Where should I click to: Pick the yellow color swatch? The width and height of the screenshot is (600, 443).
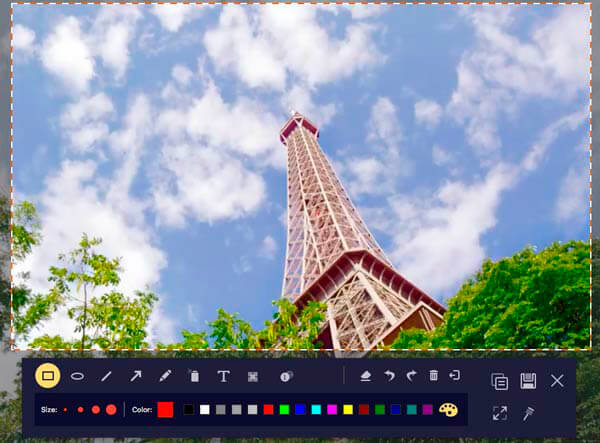348,409
